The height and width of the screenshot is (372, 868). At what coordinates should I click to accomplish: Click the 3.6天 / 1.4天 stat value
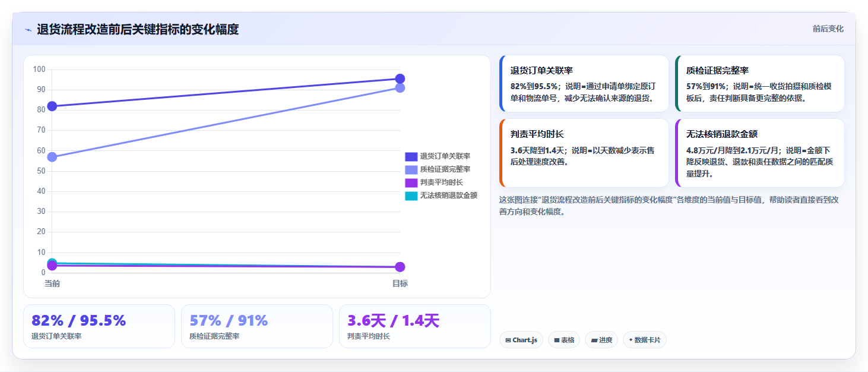coord(393,321)
